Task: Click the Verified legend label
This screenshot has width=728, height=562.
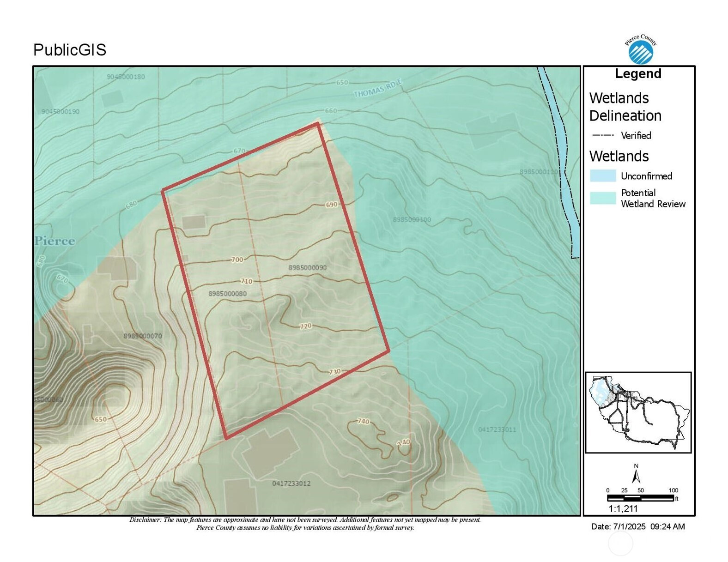Action: (x=636, y=135)
